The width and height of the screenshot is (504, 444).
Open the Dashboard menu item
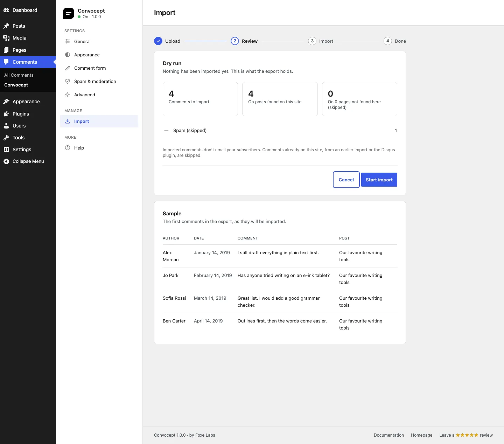point(28,10)
